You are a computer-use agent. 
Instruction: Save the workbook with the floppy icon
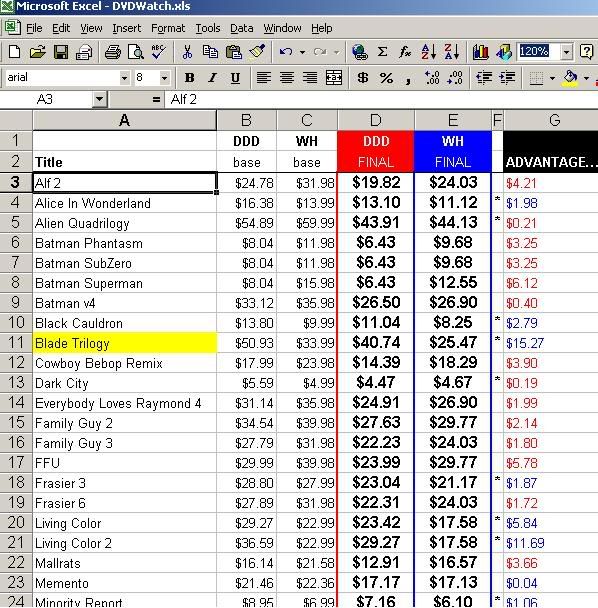point(61,52)
